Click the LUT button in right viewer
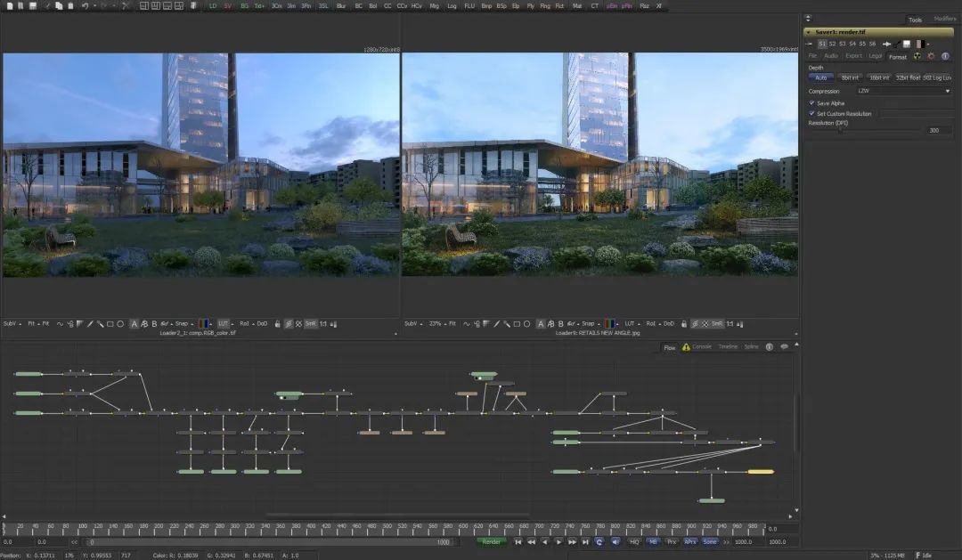Image resolution: width=962 pixels, height=560 pixels. click(630, 323)
